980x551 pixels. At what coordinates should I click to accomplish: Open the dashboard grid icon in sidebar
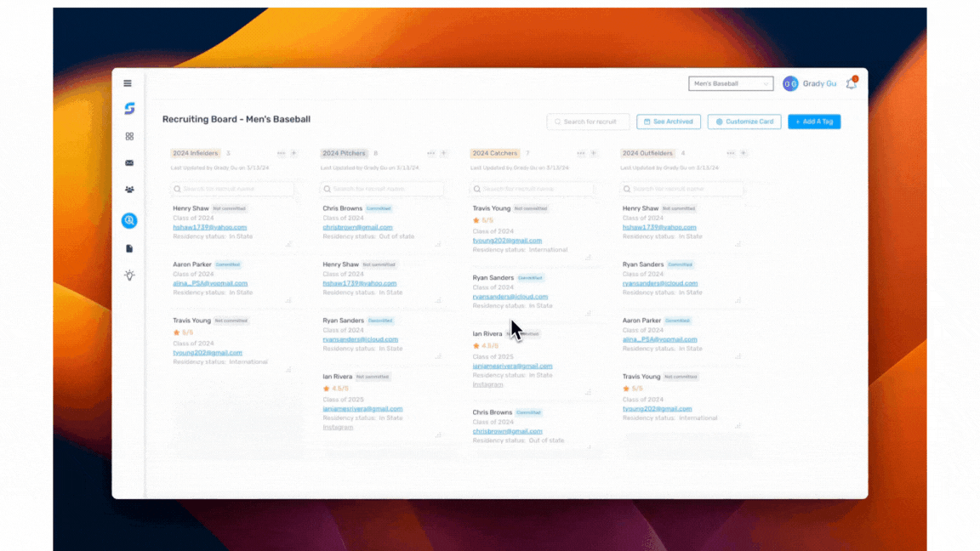pos(129,136)
